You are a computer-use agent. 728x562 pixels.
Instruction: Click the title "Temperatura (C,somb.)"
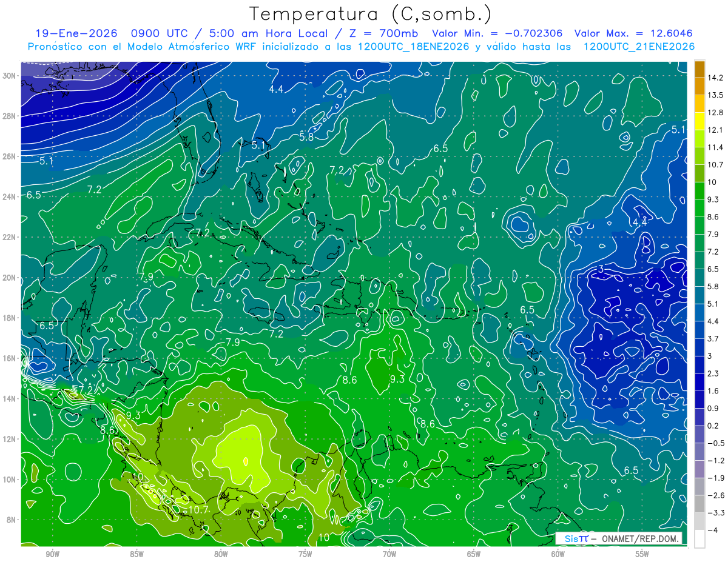click(370, 15)
